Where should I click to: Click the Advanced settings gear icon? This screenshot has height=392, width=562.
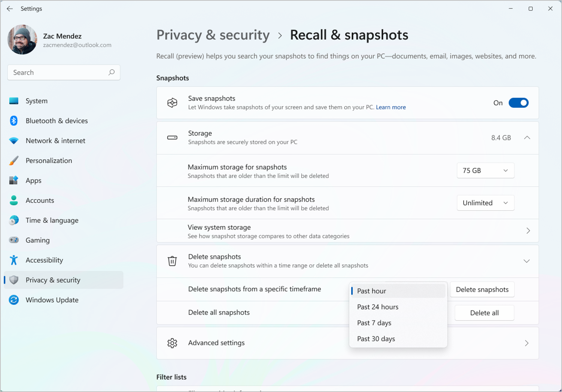tap(172, 343)
